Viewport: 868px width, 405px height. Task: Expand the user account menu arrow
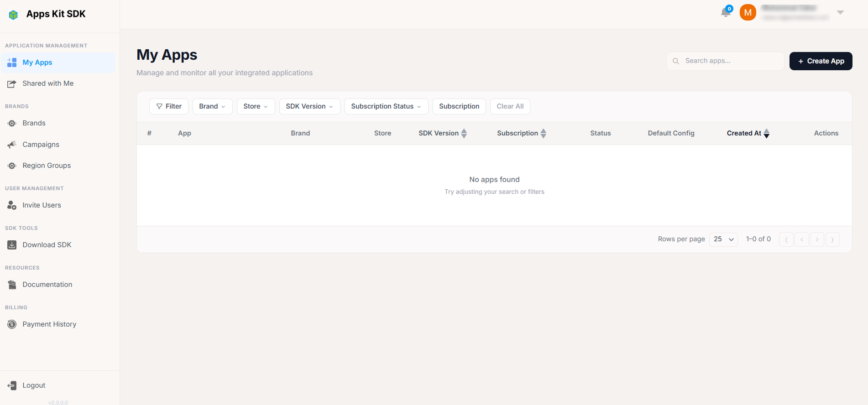(x=840, y=12)
